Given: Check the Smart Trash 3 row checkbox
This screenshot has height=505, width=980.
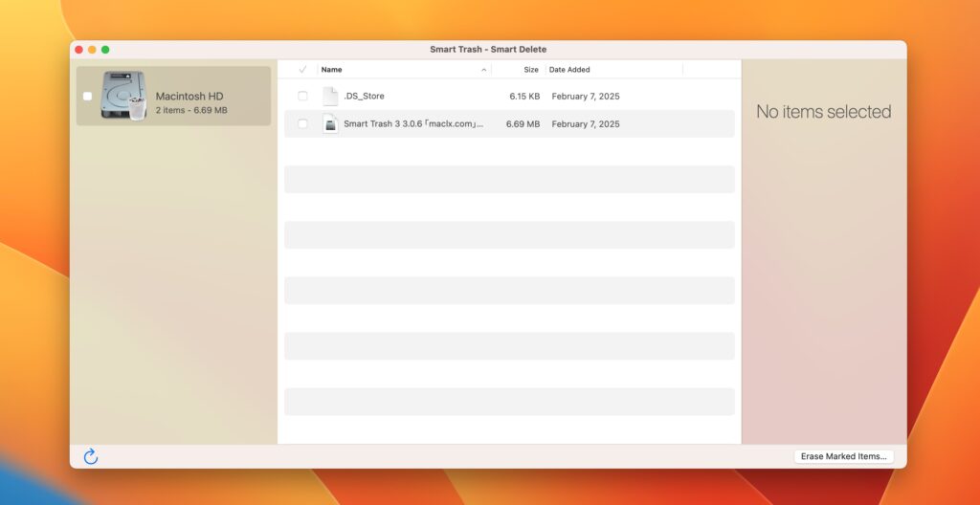Looking at the screenshot, I should point(302,123).
